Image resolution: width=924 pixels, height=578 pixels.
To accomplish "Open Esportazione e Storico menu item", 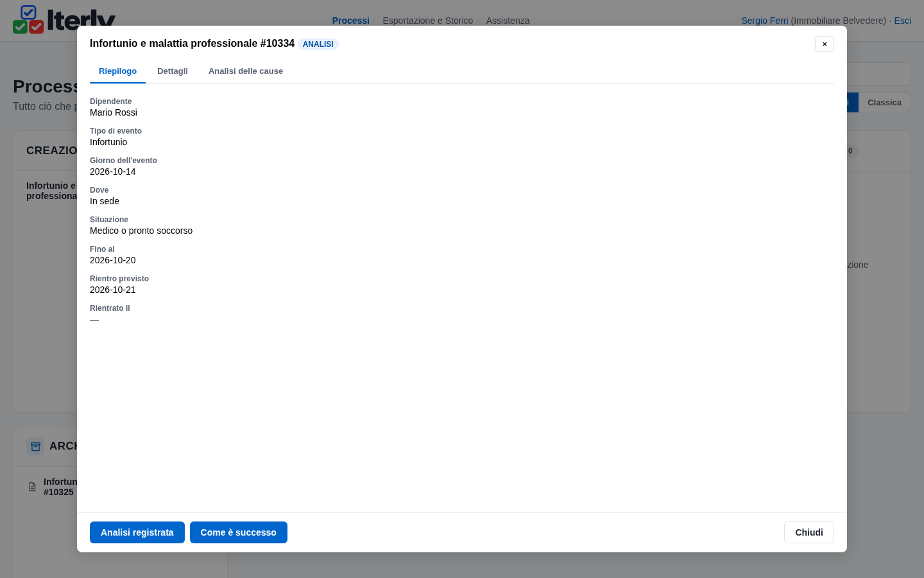I will click(x=428, y=21).
